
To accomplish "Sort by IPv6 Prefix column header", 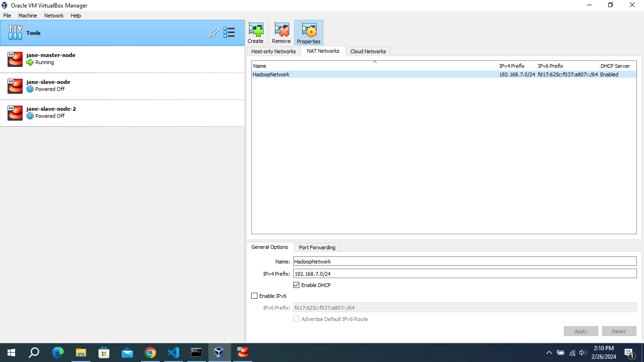I will pos(568,66).
